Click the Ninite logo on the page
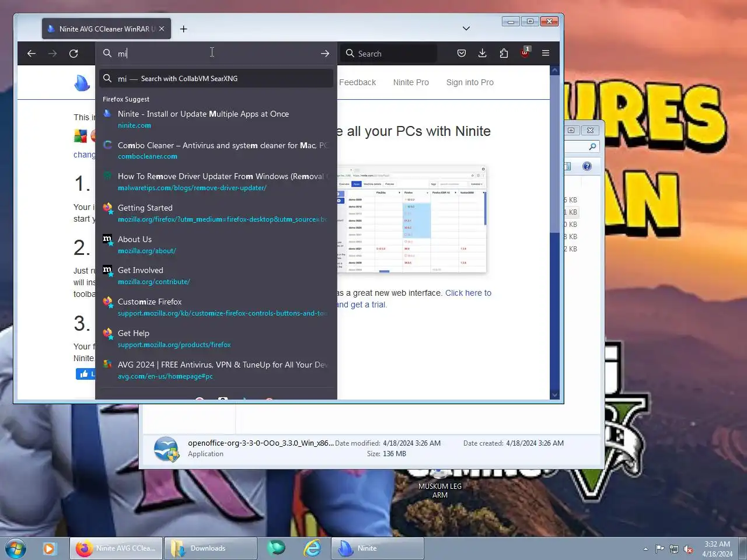Screen dimensions: 747x560 point(82,83)
